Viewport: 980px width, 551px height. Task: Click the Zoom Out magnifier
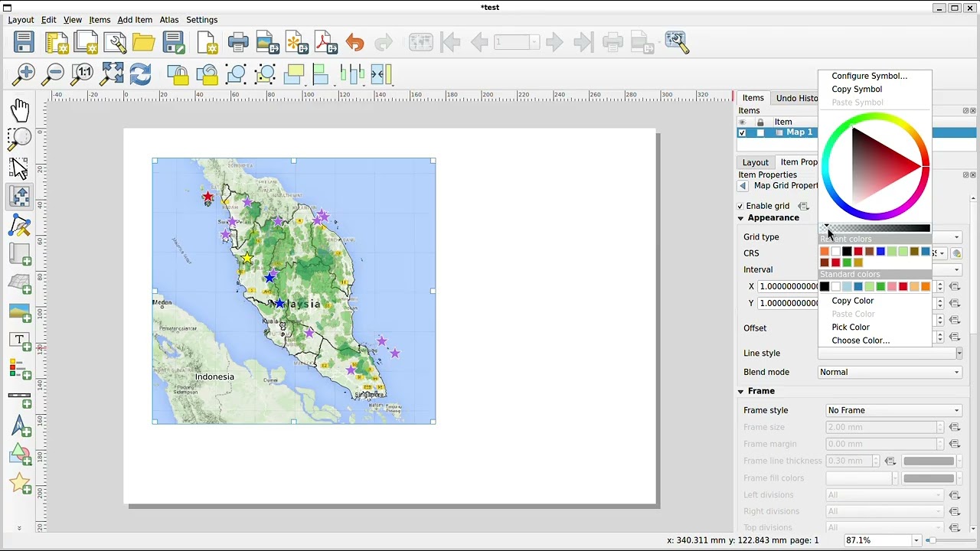54,74
